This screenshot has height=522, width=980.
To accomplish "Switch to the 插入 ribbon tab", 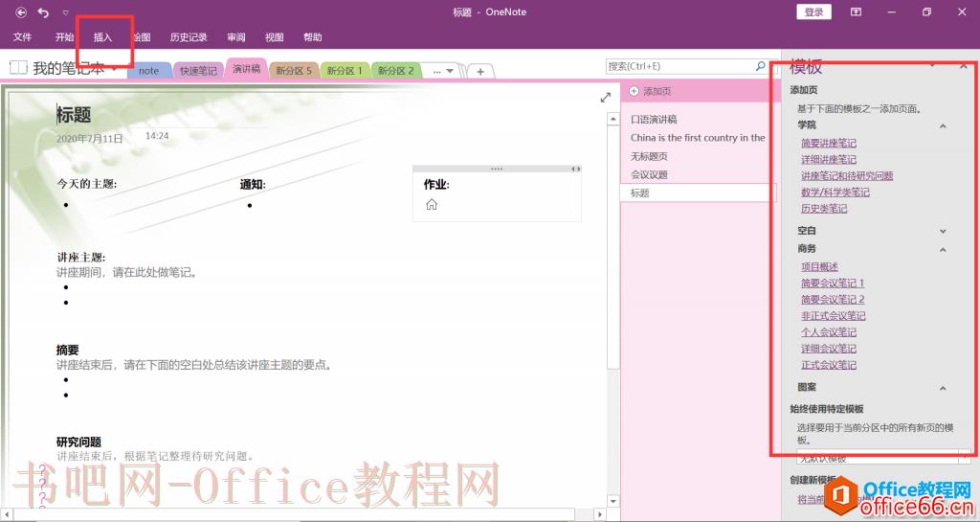I will click(102, 37).
